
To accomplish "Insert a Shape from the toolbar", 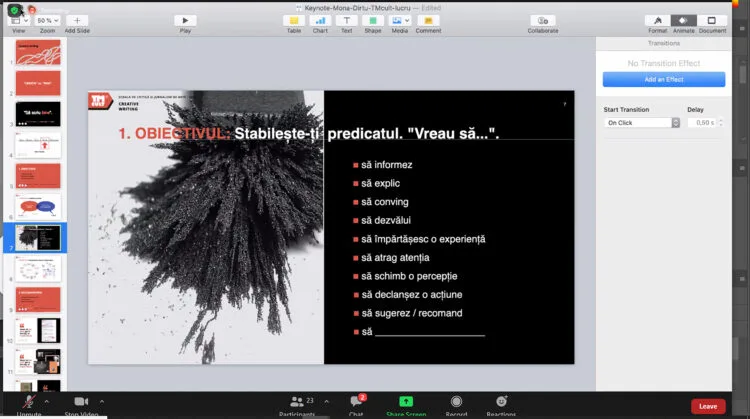I will click(x=373, y=21).
